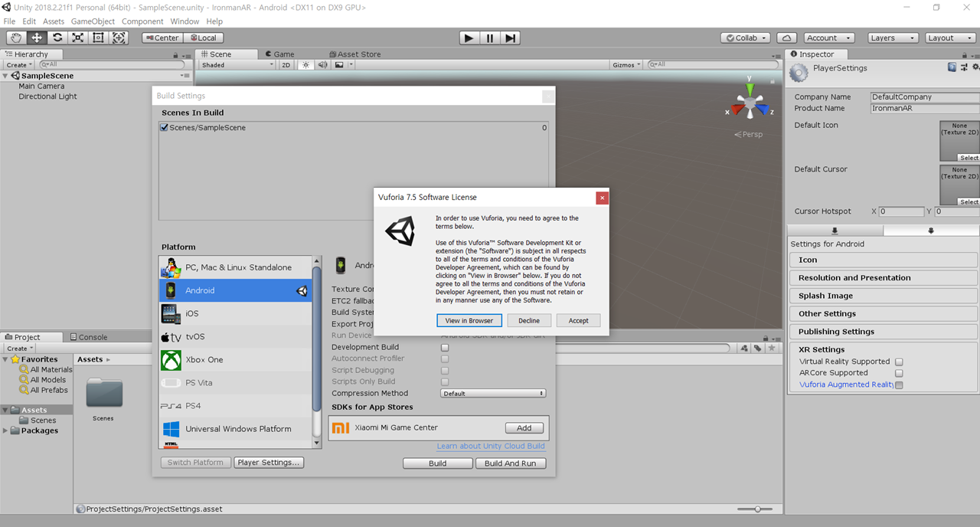Open Gizmos dropdown in Scene view
This screenshot has width=980, height=527.
tap(626, 65)
